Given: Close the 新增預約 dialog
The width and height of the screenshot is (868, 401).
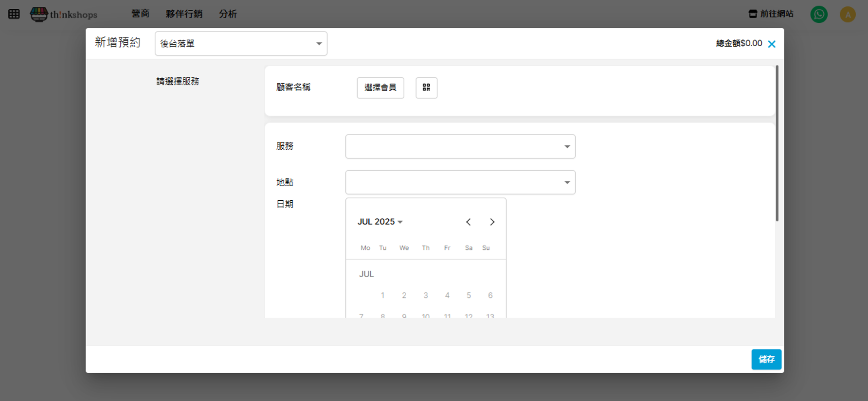Looking at the screenshot, I should point(772,44).
